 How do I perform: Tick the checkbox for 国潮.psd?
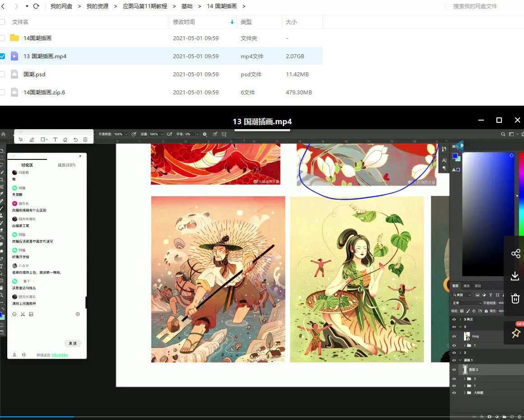(x=2, y=74)
